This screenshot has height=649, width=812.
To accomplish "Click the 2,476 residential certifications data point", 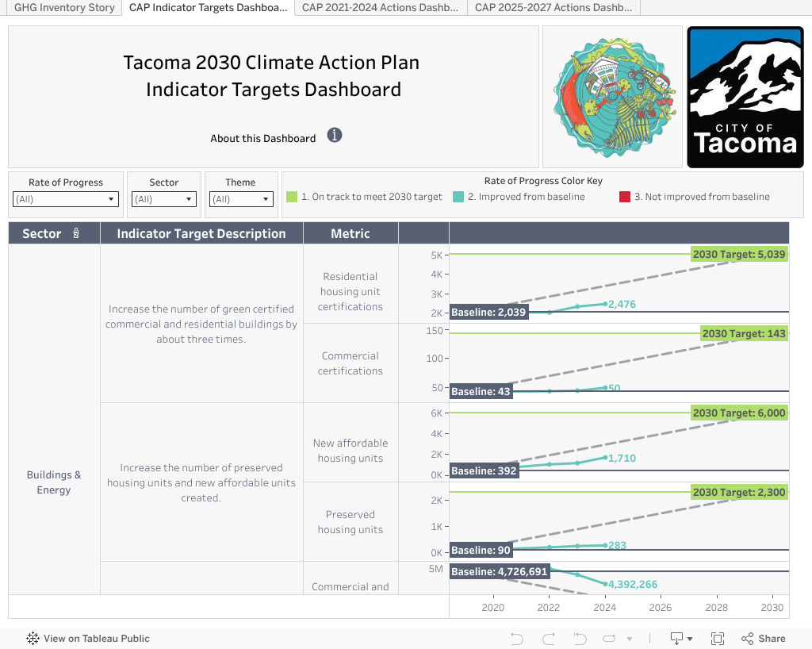I will click(x=606, y=304).
